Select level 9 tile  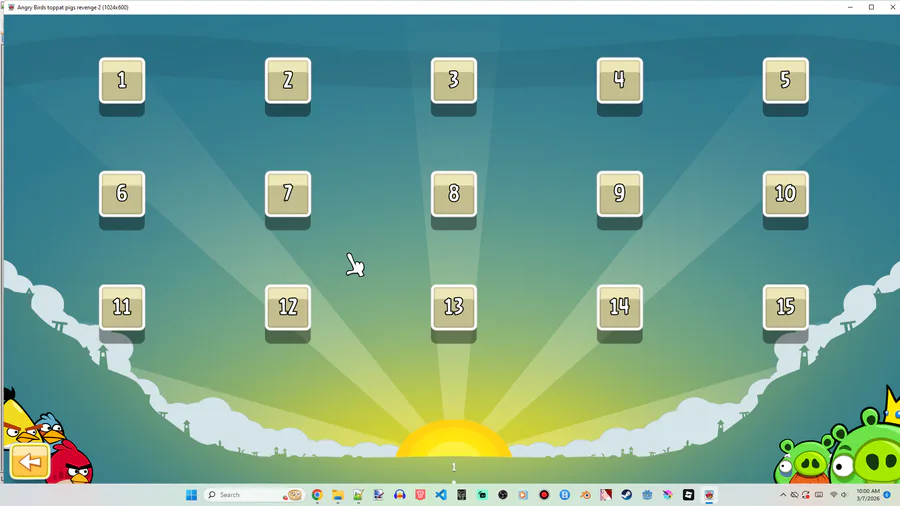pyautogui.click(x=619, y=194)
